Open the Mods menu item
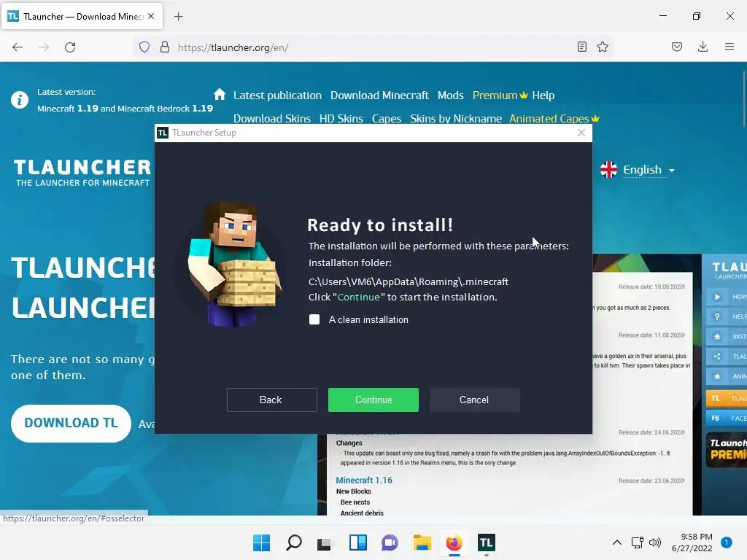 click(451, 96)
